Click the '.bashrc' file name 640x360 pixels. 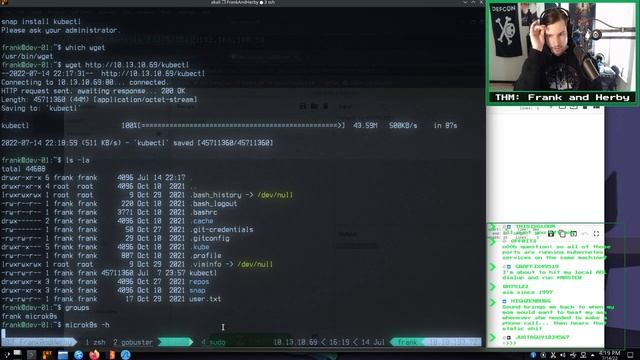coord(203,212)
